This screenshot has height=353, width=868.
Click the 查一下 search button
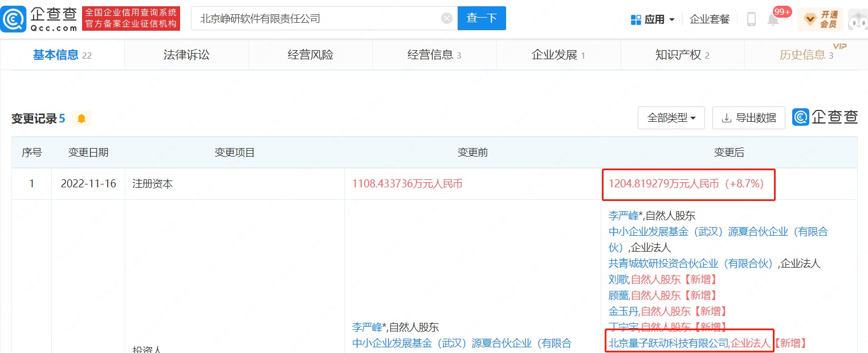[482, 19]
